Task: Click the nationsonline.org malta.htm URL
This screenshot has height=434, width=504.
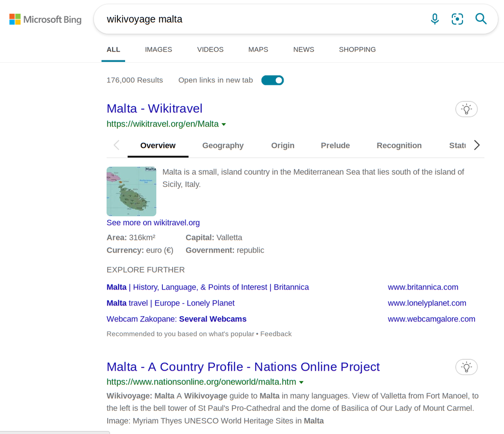Action: (x=201, y=382)
